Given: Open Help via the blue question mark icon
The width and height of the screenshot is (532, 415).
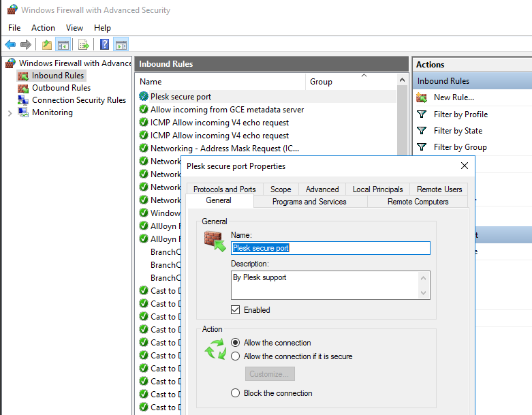Looking at the screenshot, I should tap(104, 44).
